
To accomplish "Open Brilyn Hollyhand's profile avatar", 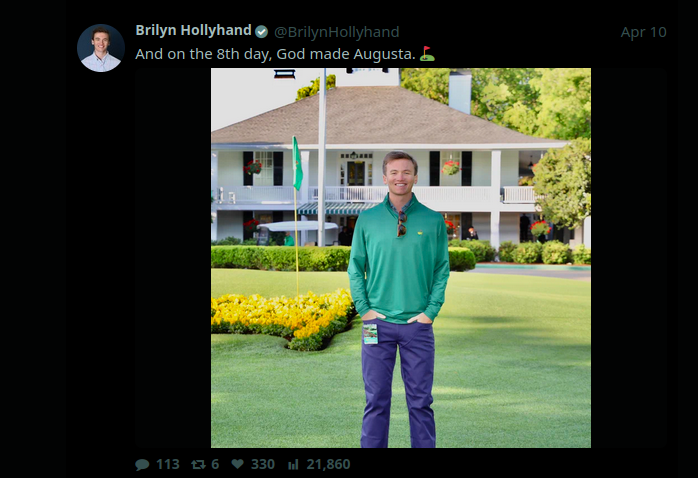I will click(x=101, y=48).
